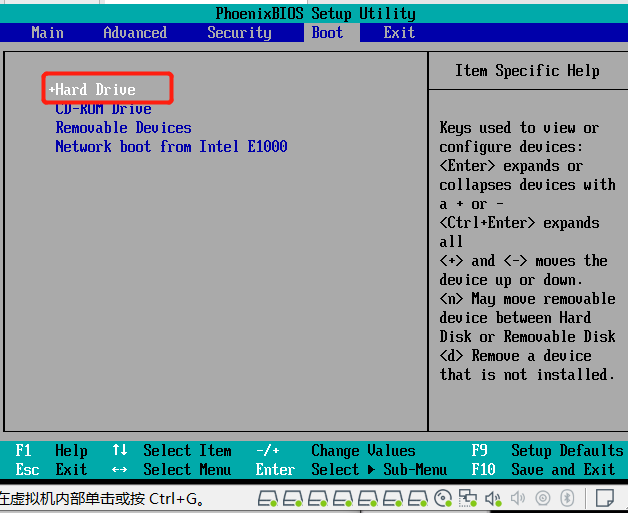Image resolution: width=628 pixels, height=513 pixels.
Task: Click F1 Help in the footer
Action: click(51, 451)
